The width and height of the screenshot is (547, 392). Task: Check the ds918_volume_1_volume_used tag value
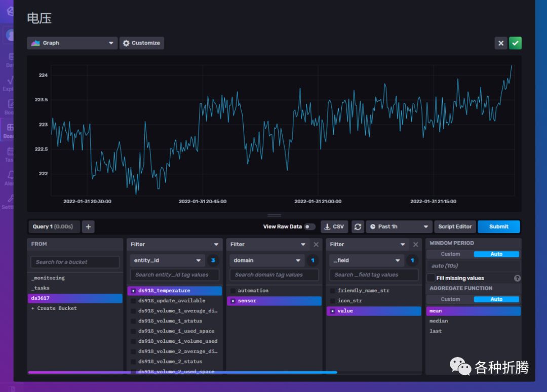coord(174,341)
